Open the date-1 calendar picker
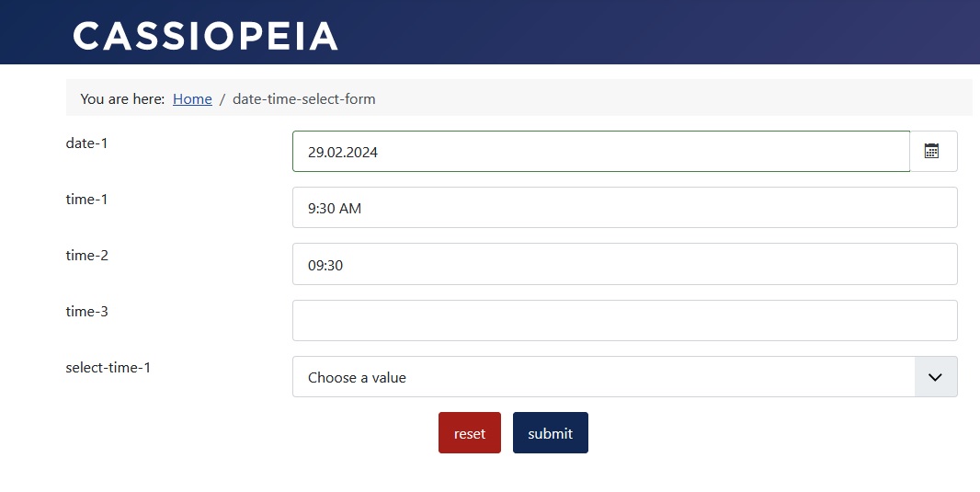 (x=932, y=151)
